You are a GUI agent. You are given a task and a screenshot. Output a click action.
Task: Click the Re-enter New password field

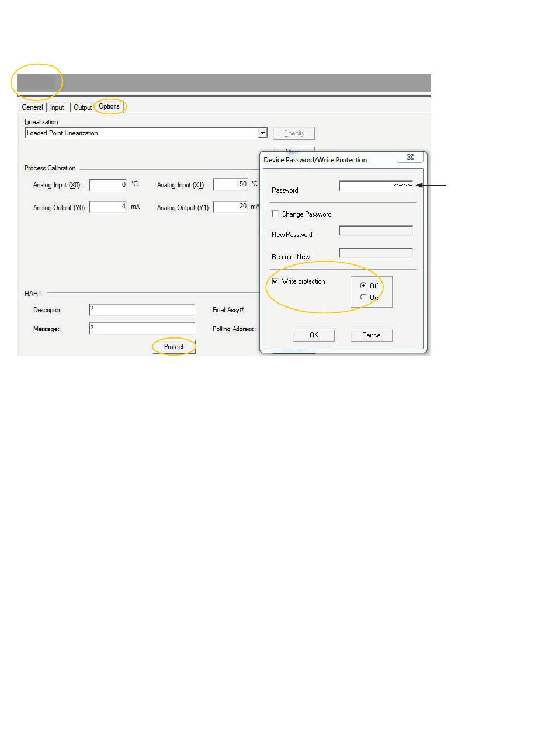coord(376,253)
